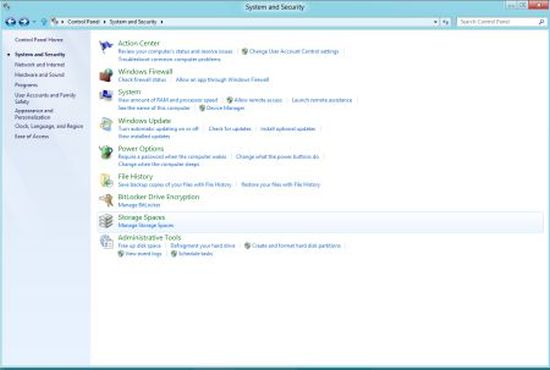Go back with the Back arrow
The height and width of the screenshot is (370, 550).
(11, 22)
